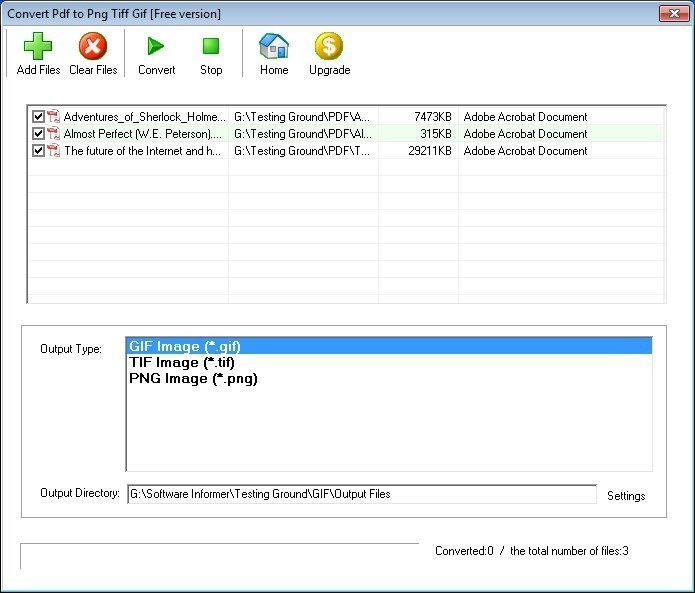Click the conversion progress bar

(220, 555)
